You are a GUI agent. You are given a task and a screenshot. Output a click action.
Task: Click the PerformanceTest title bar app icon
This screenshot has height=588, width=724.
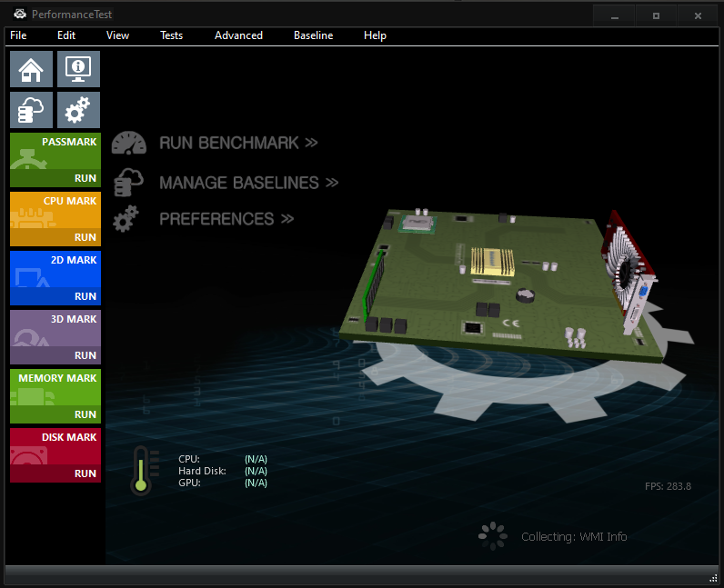[20, 15]
